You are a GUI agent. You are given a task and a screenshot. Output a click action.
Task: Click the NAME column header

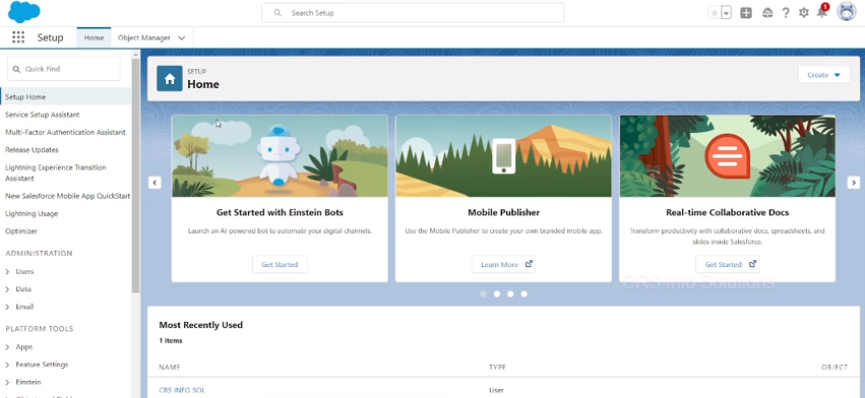(x=169, y=367)
